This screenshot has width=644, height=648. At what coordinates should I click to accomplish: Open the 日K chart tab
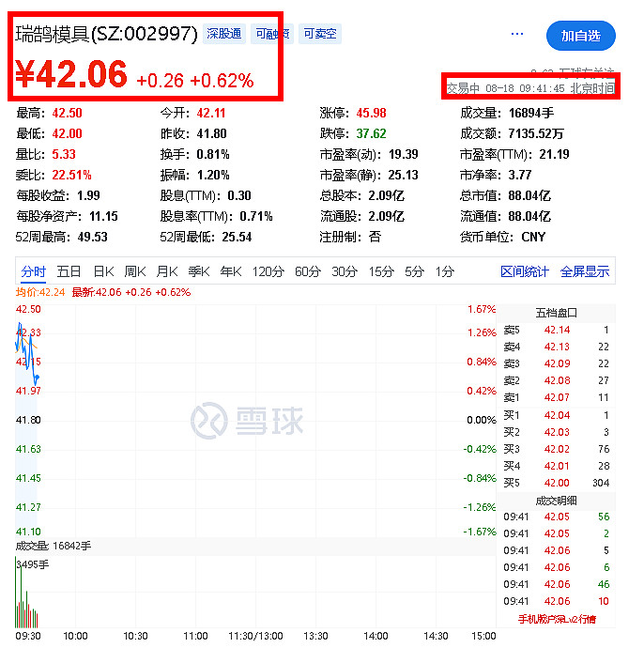(103, 271)
